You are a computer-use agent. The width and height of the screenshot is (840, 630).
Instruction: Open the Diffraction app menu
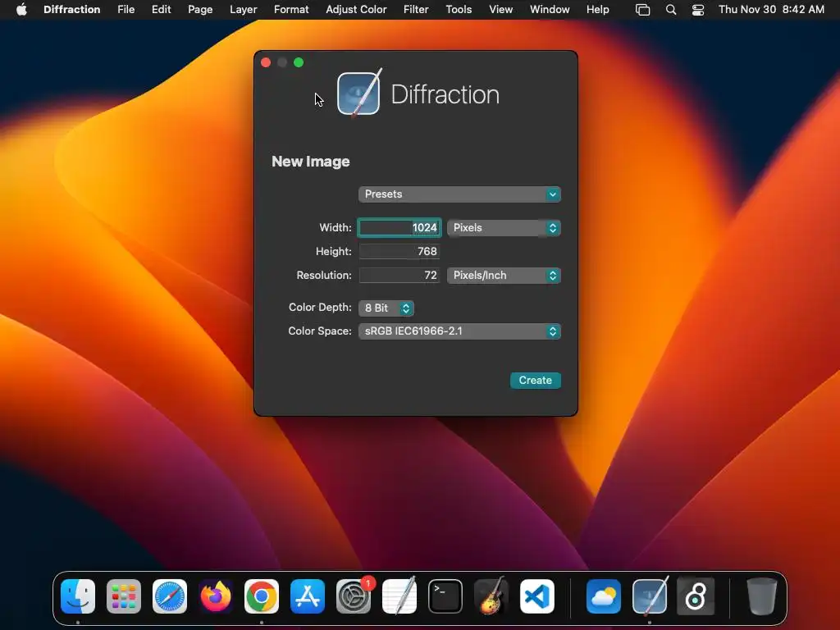(72, 10)
